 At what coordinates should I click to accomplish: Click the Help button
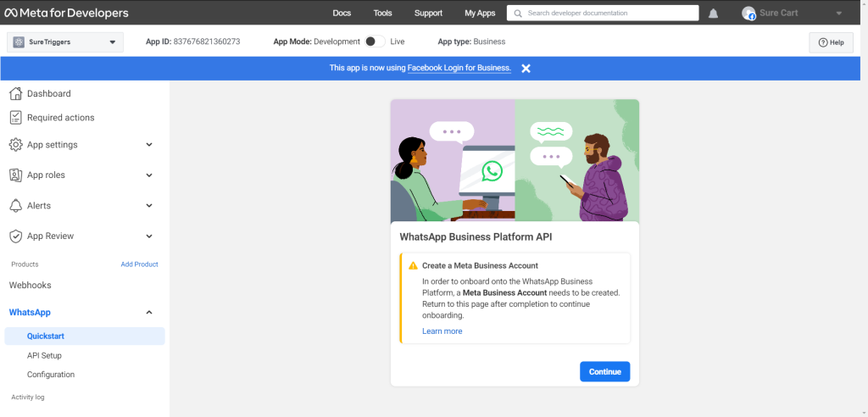point(831,42)
